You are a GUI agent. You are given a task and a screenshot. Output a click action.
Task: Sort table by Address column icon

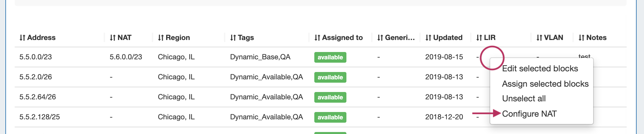(22, 38)
